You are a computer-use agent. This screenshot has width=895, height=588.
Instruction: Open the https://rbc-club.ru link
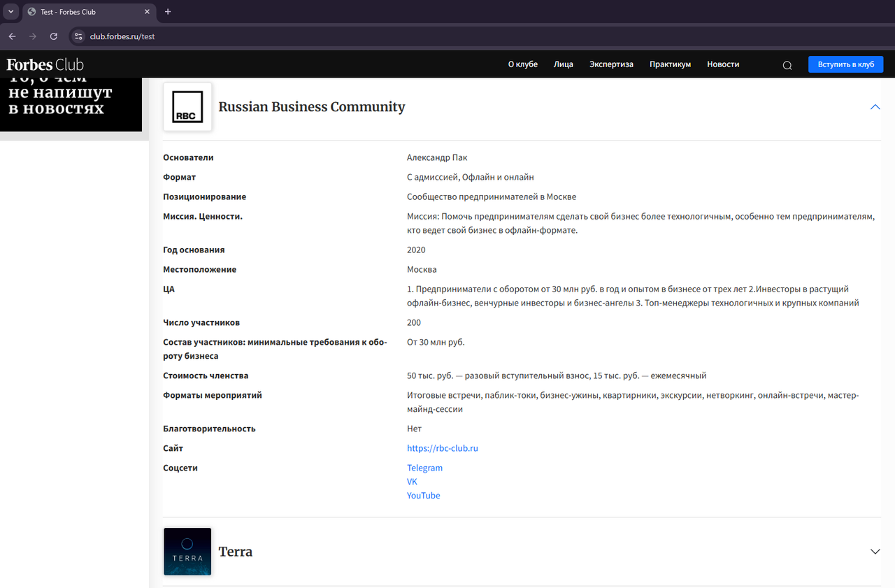pos(443,448)
